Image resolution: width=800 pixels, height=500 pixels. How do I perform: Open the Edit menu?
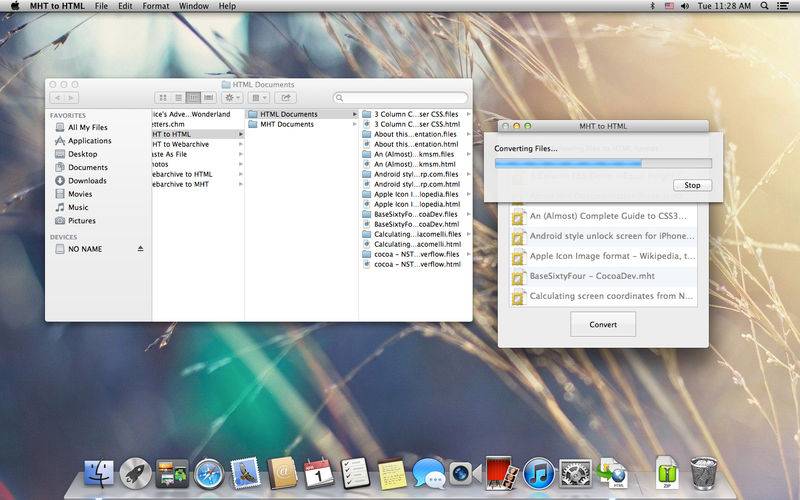(x=125, y=6)
